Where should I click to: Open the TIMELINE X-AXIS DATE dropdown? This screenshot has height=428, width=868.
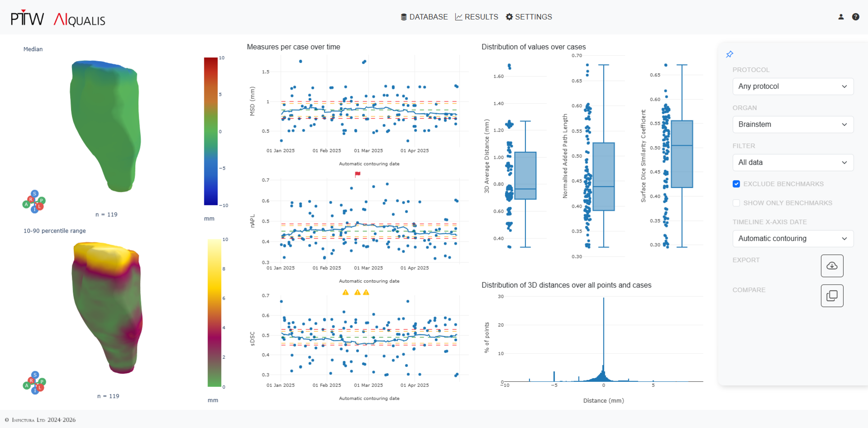(793, 238)
